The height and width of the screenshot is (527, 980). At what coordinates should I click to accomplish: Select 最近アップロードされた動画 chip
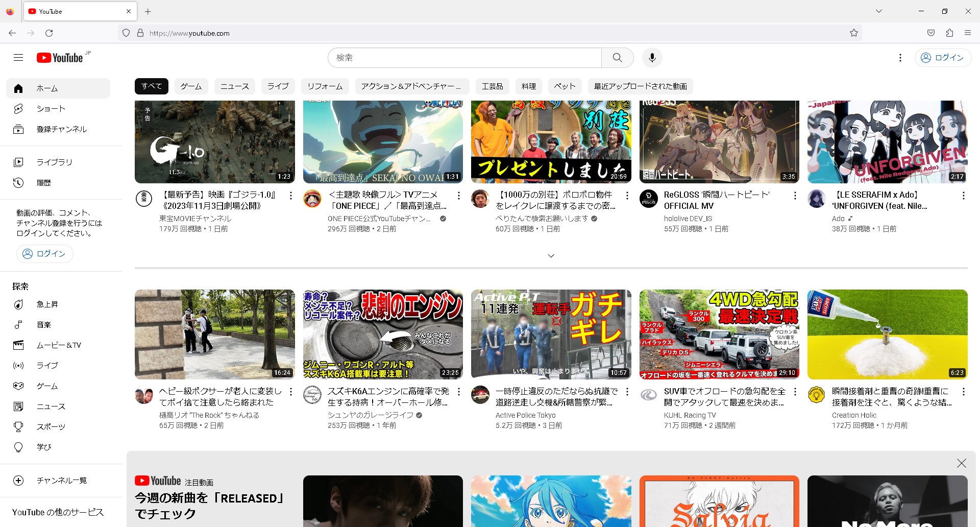coord(641,86)
